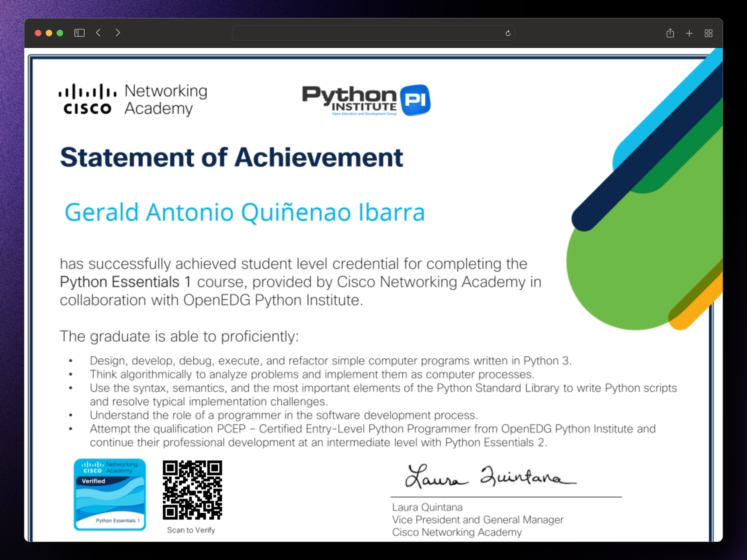Viewport: 747px width, 560px height.
Task: Open the Share icon in toolbar
Action: 670,33
